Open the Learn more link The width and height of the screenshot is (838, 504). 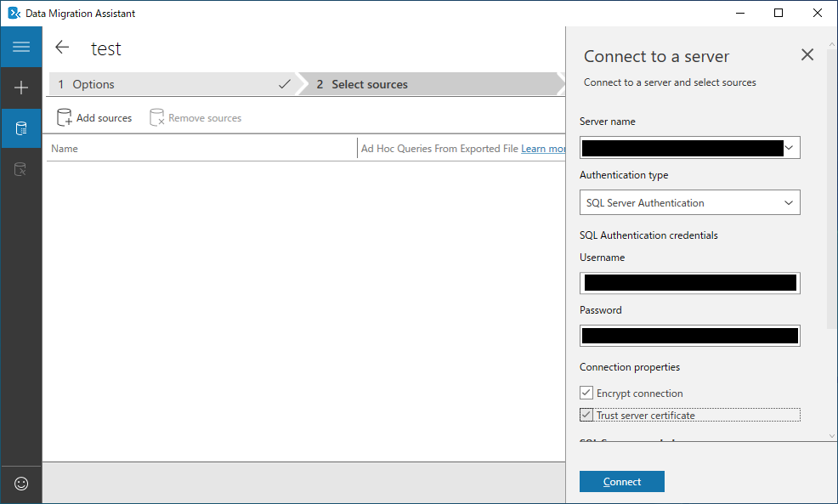click(x=543, y=149)
